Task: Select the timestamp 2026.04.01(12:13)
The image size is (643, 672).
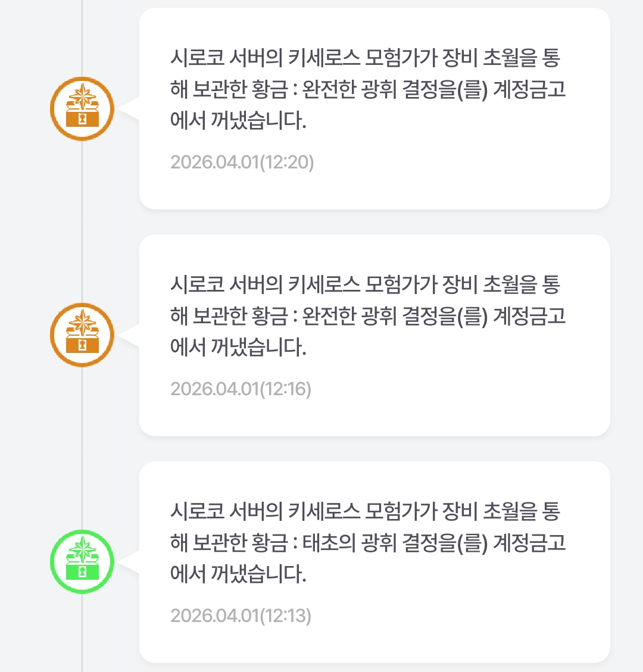Action: 241,615
